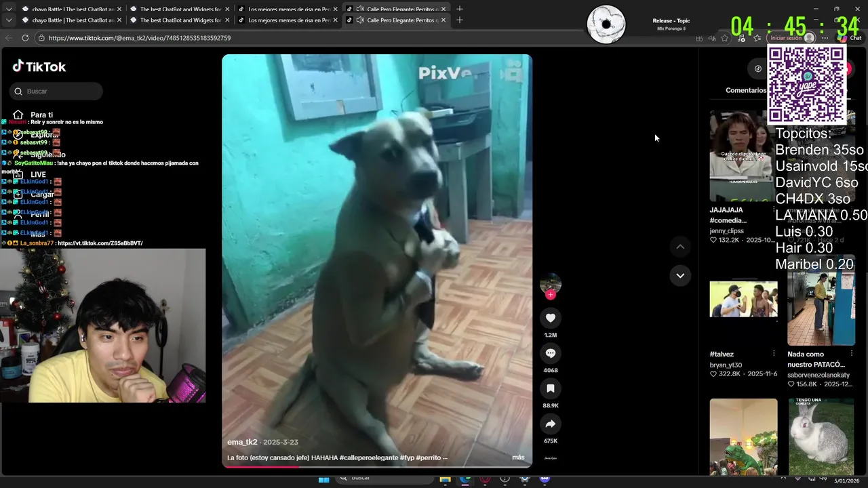868x488 pixels.
Task: Add page to favorites star icon
Action: coord(725,38)
